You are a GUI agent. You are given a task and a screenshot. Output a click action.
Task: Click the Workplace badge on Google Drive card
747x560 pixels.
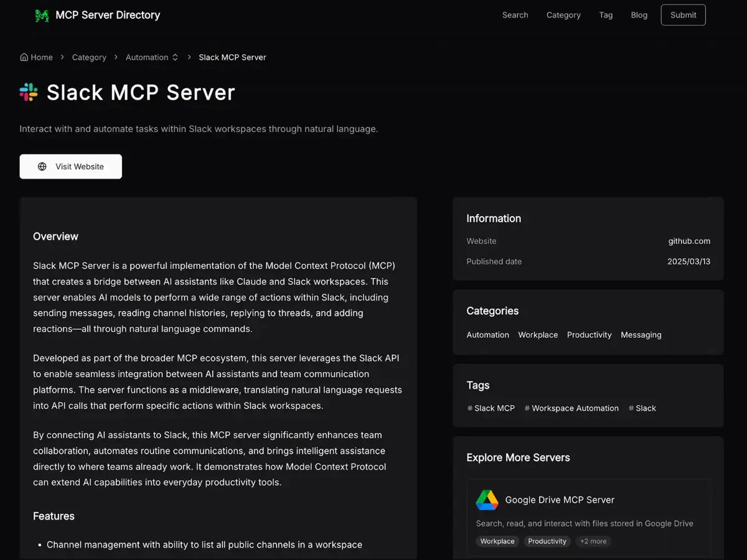pos(497,541)
